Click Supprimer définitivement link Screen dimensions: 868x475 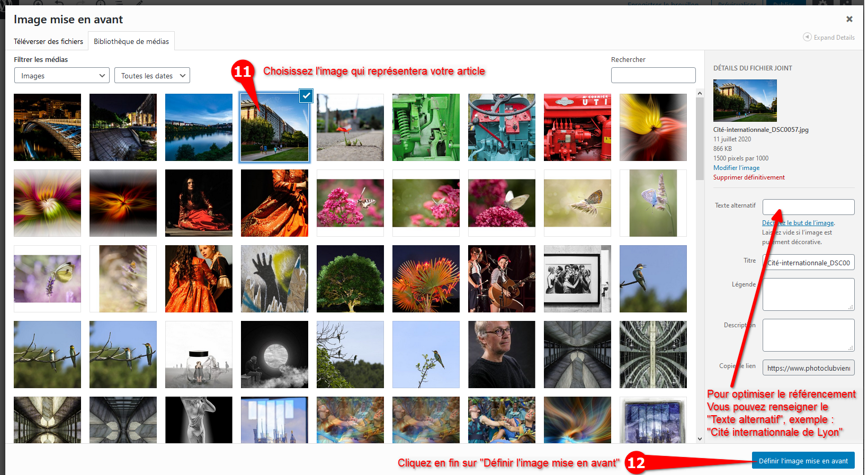(x=749, y=177)
